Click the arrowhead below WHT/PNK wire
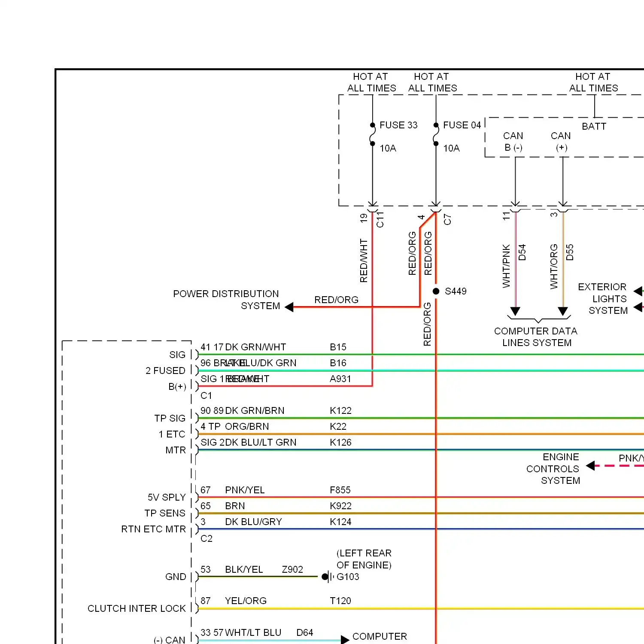Image resolution: width=644 pixels, height=644 pixels. tap(516, 311)
